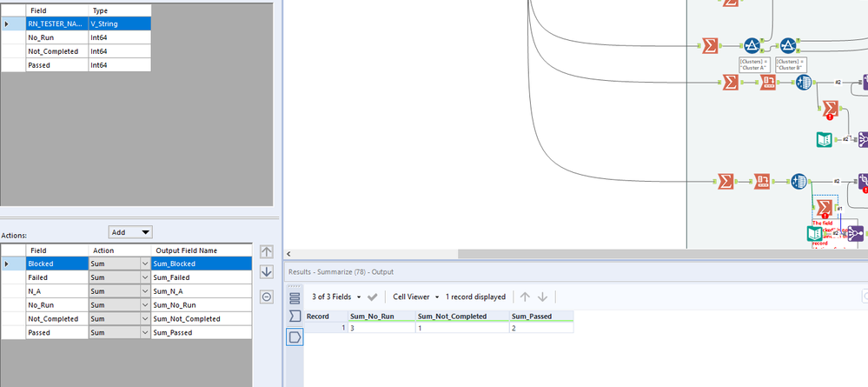The width and height of the screenshot is (868, 387).
Task: Open the Action dropdown for the Not_Completed row
Action: [x=146, y=319]
